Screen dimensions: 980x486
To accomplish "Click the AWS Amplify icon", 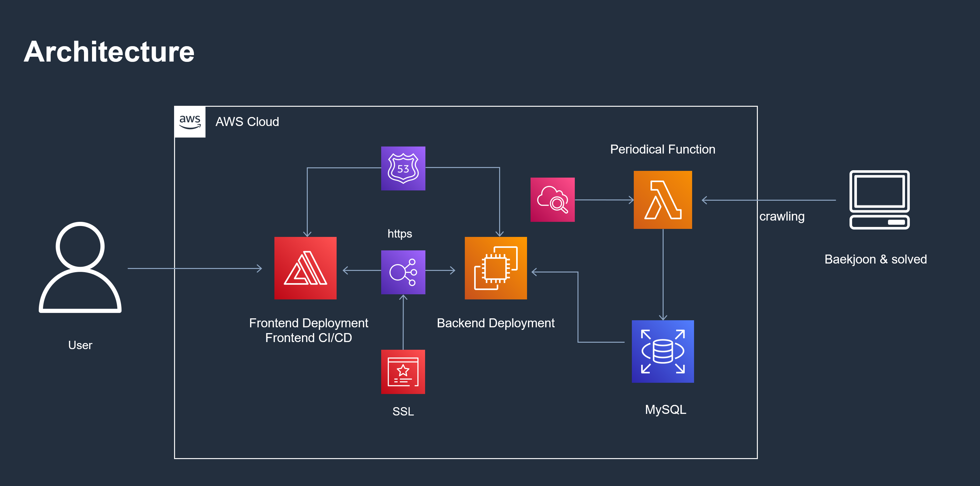I will point(306,268).
